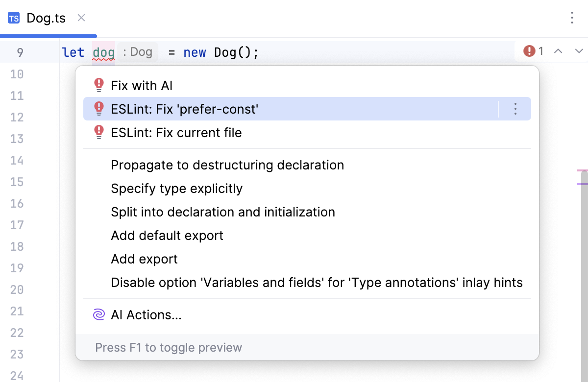Close the Dog.ts tab with the X
Screen dimensions: 588x382
pos(81,18)
